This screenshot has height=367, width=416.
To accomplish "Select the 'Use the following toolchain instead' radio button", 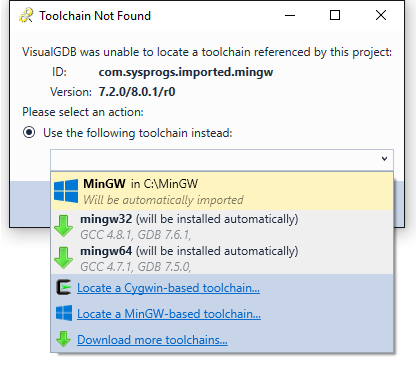I will tap(29, 133).
